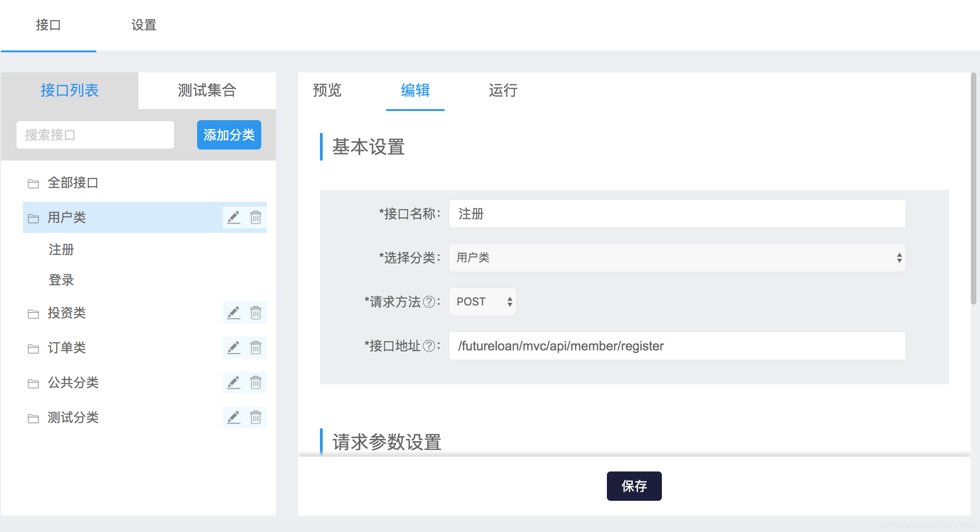The height and width of the screenshot is (532, 980).
Task: Click the help icon next to 接口地址
Action: point(429,346)
